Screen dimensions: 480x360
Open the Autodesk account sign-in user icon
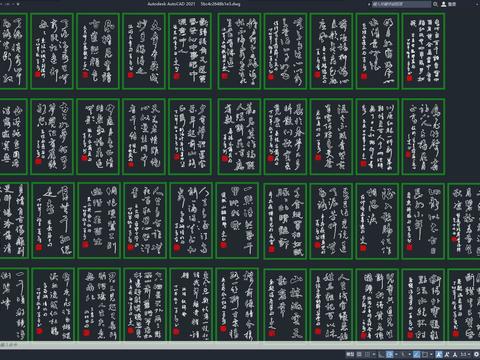[x=444, y=4]
